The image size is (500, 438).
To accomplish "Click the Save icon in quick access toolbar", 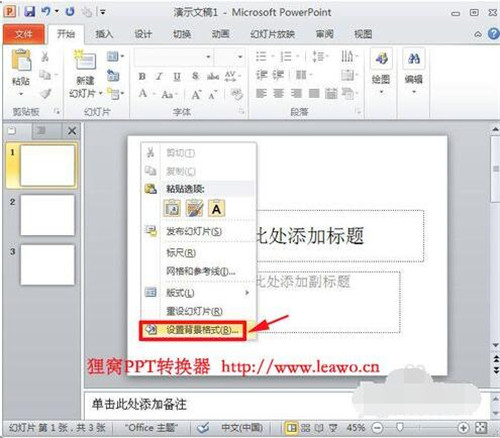I will pyautogui.click(x=29, y=12).
